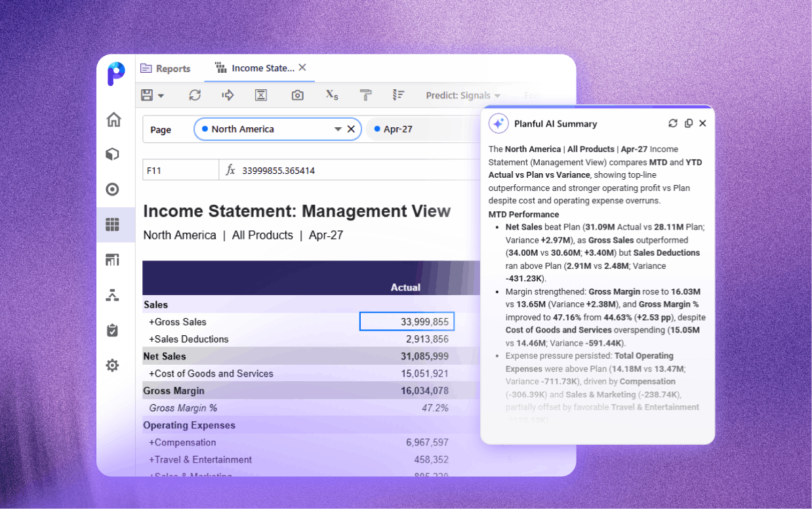Click the camera snapshot toolbar icon

click(x=298, y=95)
